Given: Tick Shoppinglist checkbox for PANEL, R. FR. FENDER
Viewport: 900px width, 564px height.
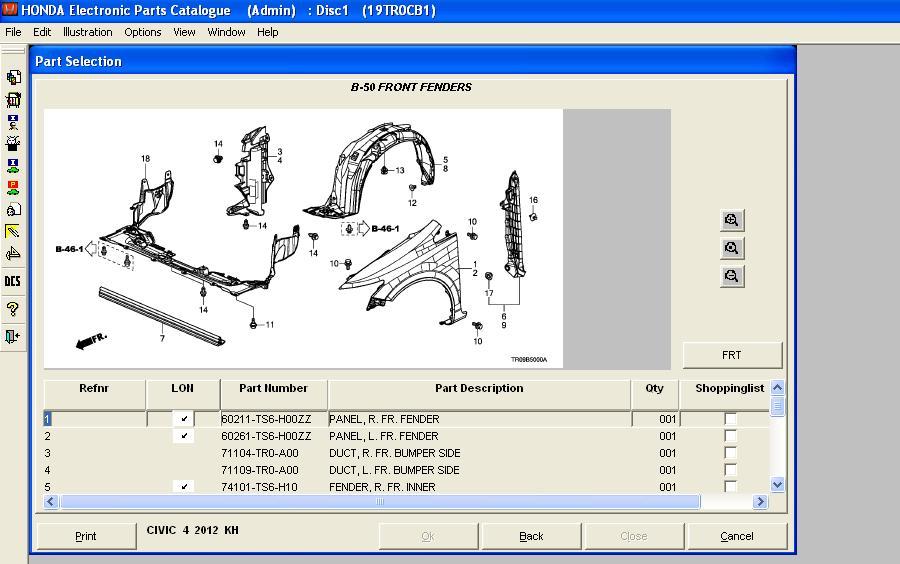Looking at the screenshot, I should [x=730, y=419].
